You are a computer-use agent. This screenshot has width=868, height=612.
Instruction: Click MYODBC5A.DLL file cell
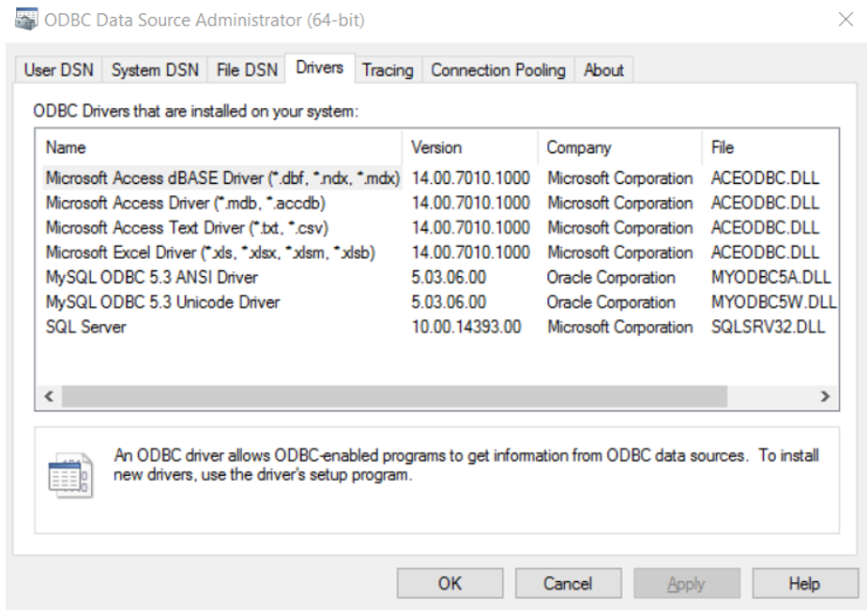(x=771, y=277)
